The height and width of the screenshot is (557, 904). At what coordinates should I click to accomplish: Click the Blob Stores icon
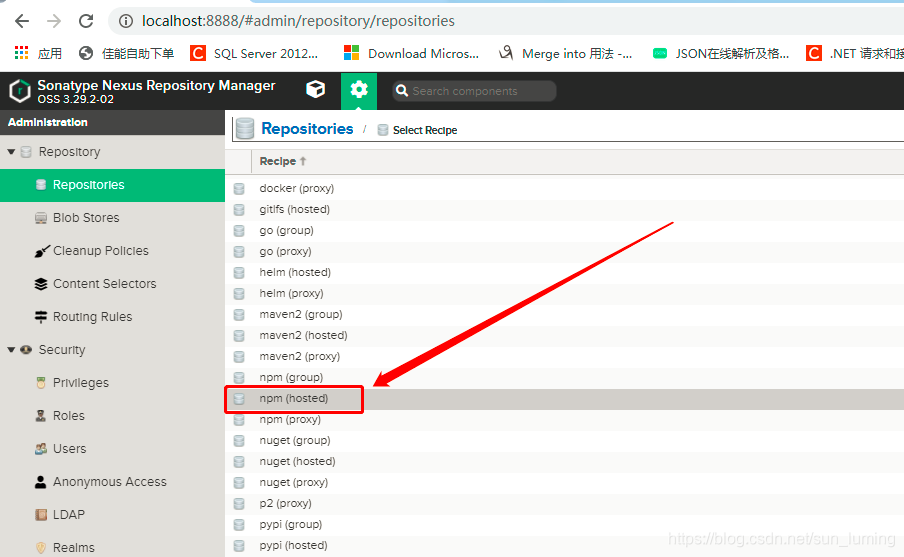[41, 218]
